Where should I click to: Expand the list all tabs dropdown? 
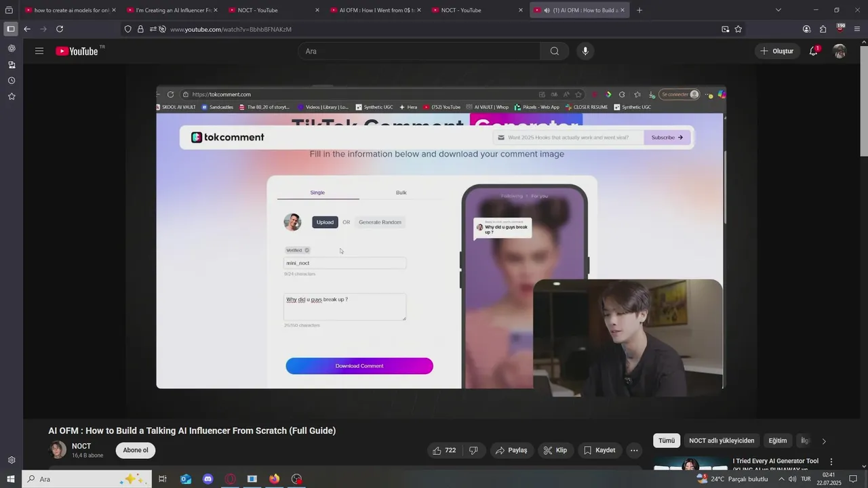[x=778, y=10]
